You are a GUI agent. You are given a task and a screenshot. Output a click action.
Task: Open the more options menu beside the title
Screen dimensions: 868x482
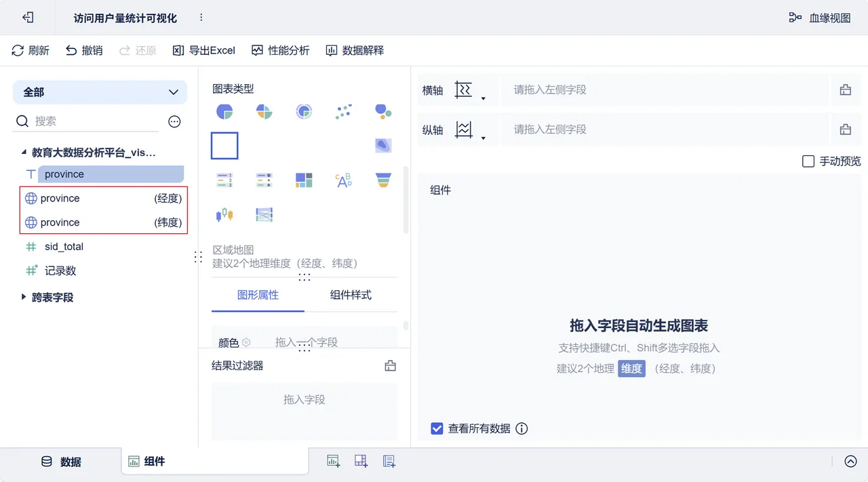[201, 18]
